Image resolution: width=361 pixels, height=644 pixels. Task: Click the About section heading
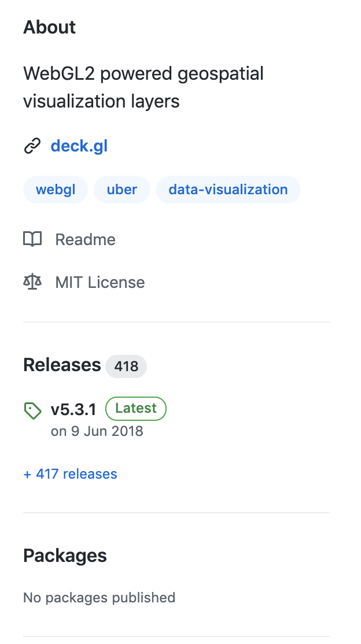pos(49,27)
